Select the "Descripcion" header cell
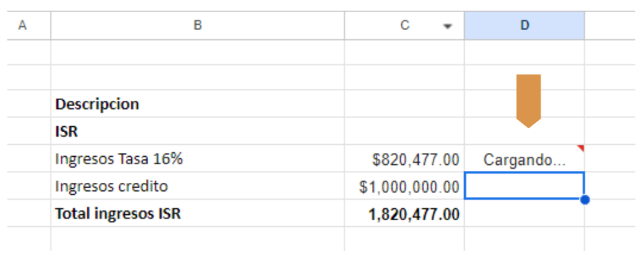The width and height of the screenshot is (644, 267). click(197, 104)
